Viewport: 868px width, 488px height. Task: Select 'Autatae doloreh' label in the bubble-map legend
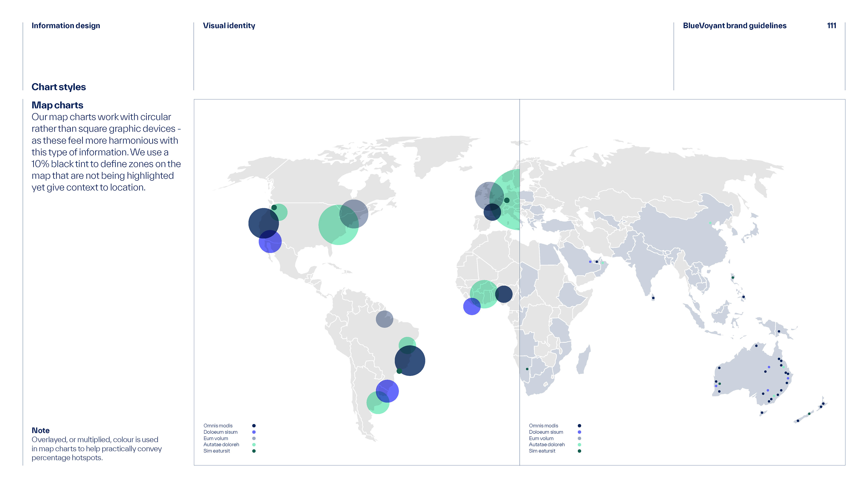coord(221,445)
